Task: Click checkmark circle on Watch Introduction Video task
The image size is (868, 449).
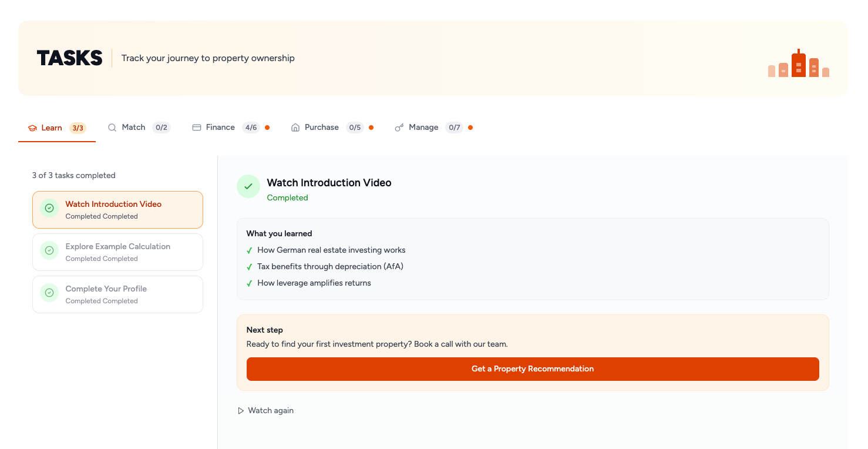Action: click(49, 208)
